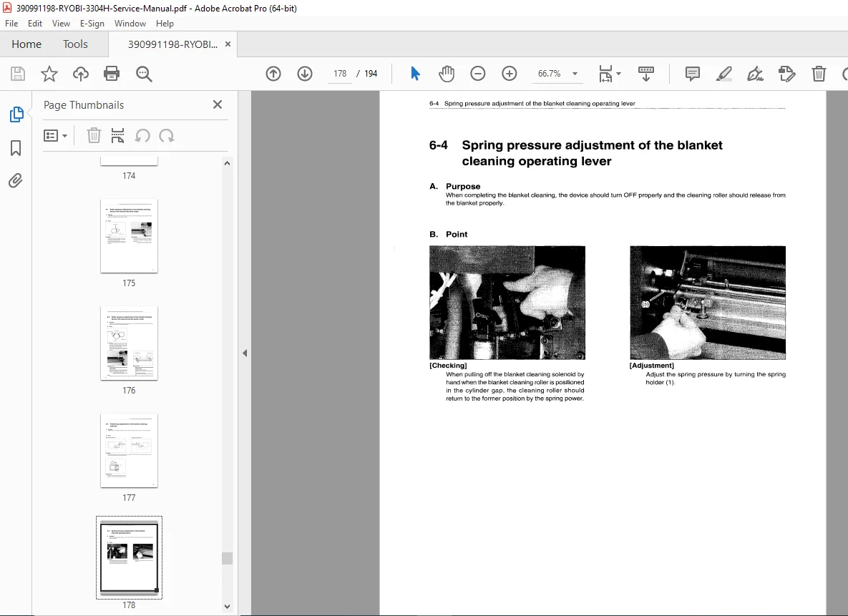Upload the file to cloud storage
Viewport: 848px width, 616px height.
coord(81,74)
